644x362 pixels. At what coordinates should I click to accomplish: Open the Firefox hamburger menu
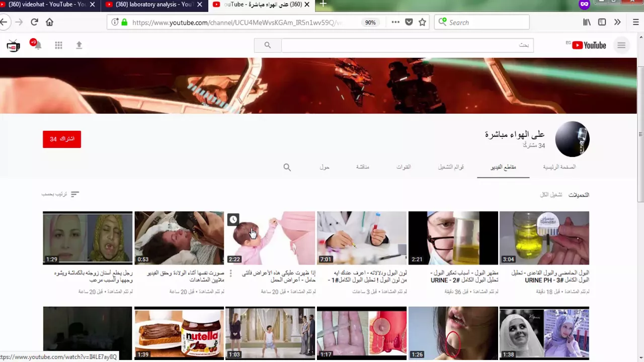point(636,22)
